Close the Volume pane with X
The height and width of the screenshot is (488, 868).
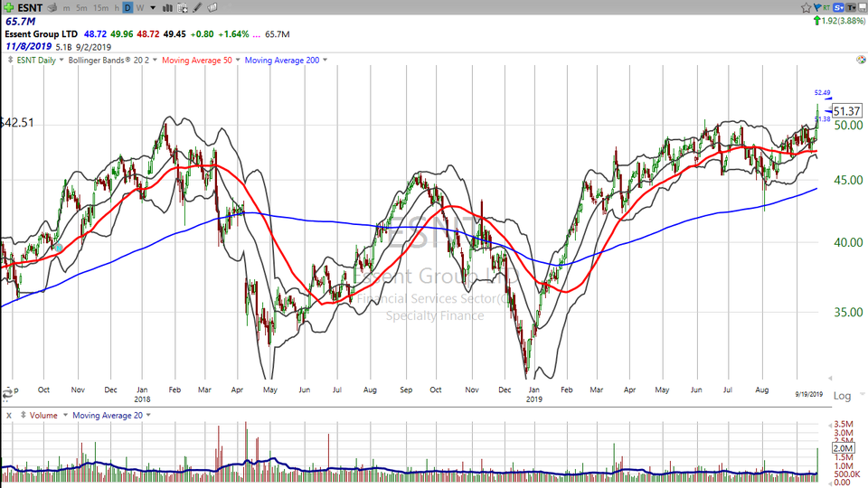click(x=8, y=416)
